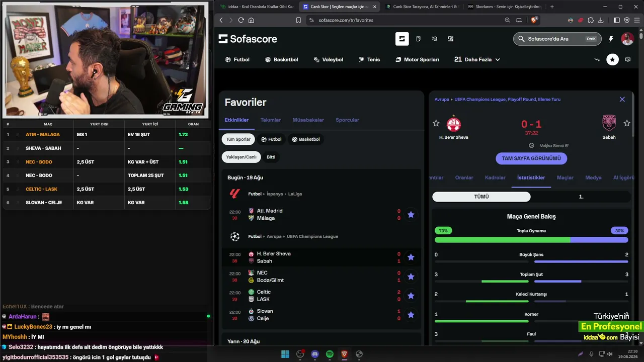
Task: Close the H. Be'er Sheva match detail panel
Action: pyautogui.click(x=622, y=100)
